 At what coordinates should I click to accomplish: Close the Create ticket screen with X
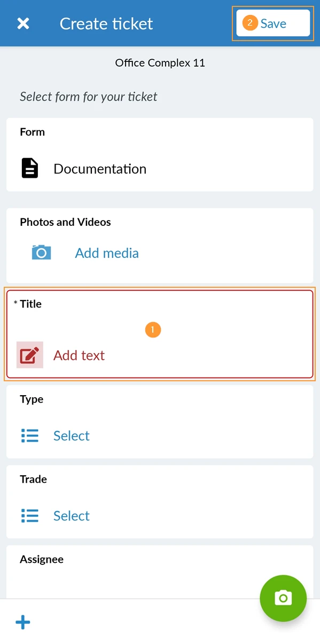pyautogui.click(x=23, y=23)
